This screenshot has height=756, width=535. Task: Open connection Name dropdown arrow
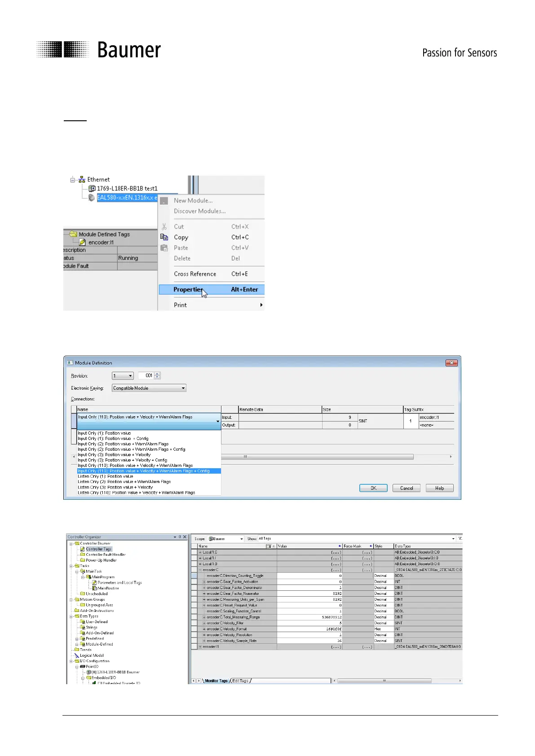[x=218, y=421]
